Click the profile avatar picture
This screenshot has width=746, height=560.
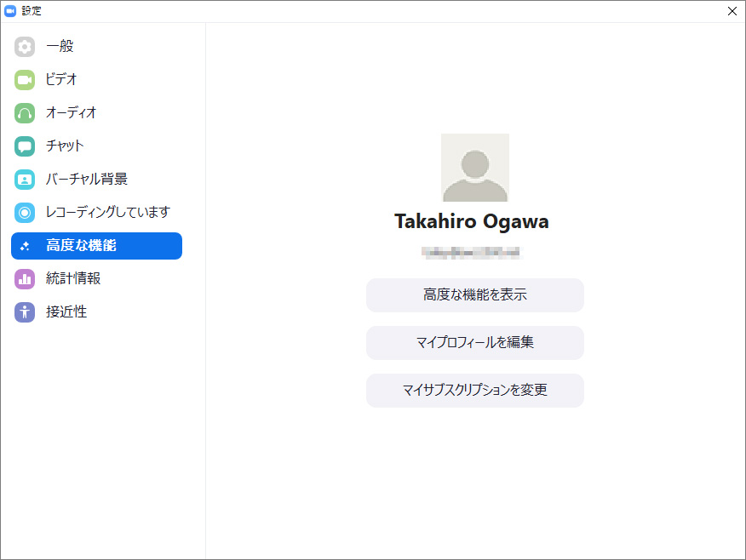[x=475, y=168]
